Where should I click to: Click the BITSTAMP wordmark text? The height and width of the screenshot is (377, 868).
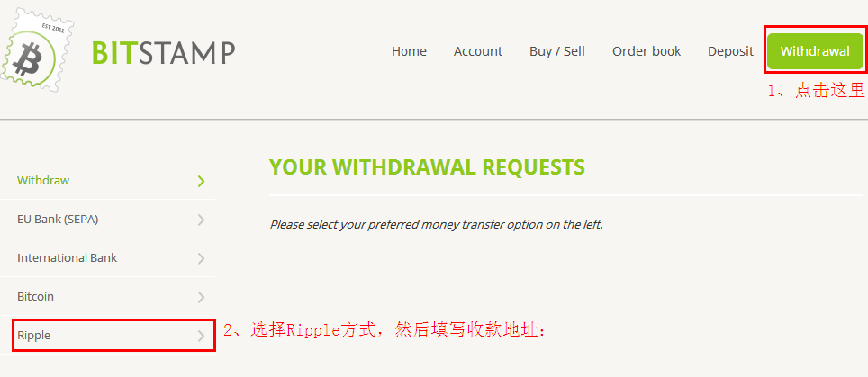163,52
